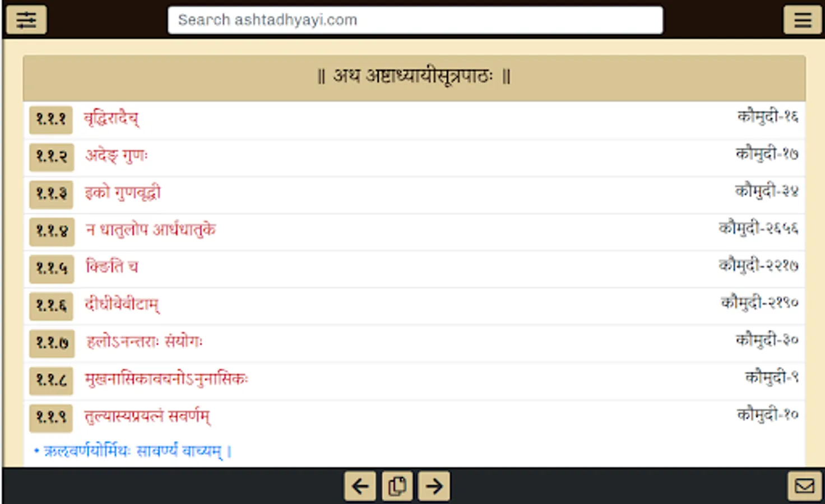Click the copy pages icon
Viewport: 825px width, 504px height.
pos(396,487)
